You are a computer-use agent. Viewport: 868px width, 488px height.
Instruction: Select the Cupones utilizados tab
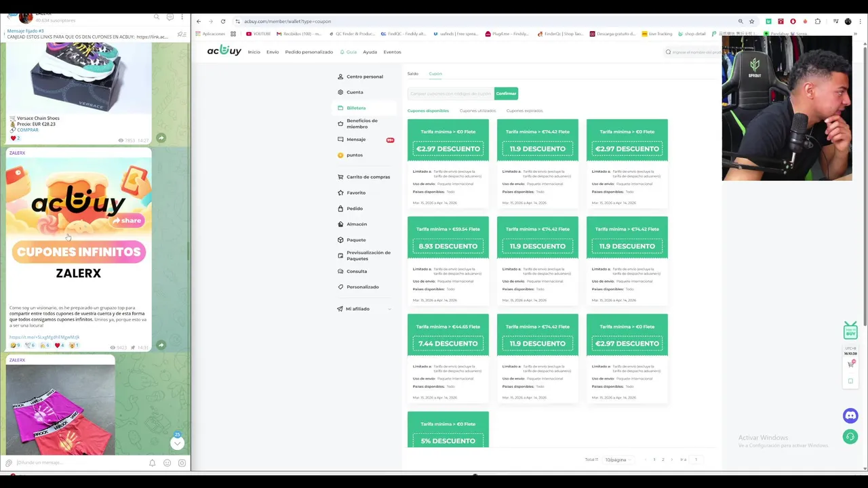point(477,110)
